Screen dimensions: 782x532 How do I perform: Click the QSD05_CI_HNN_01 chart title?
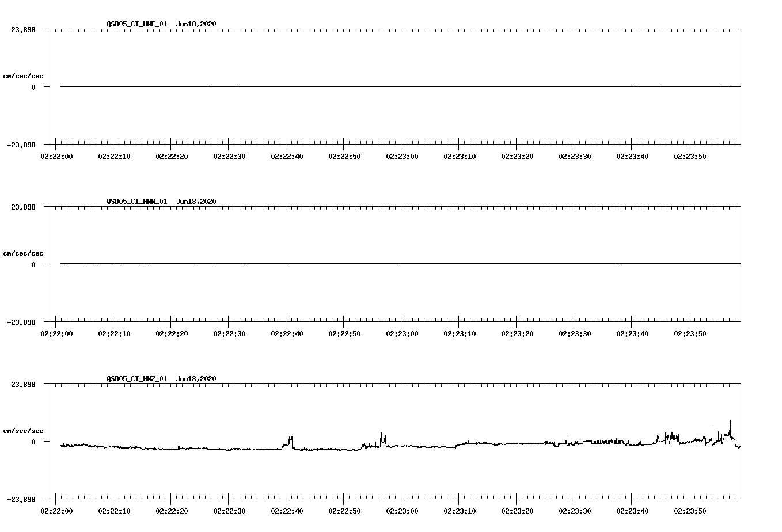click(161, 201)
